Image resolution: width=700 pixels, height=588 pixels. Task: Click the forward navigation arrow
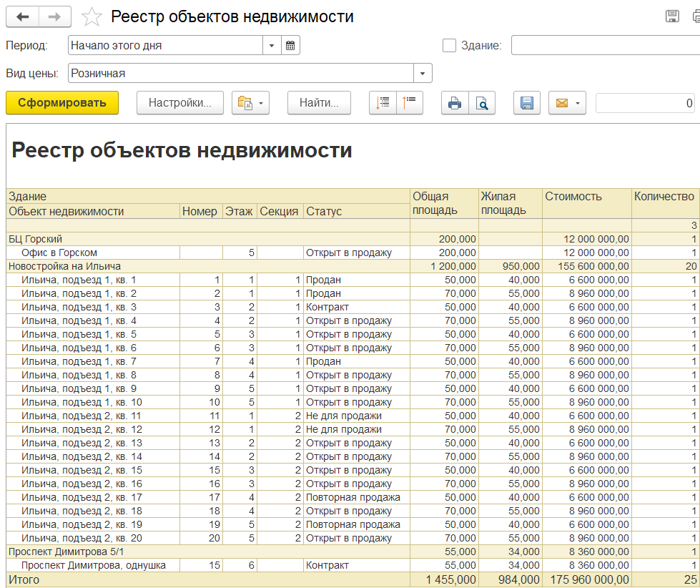[54, 17]
